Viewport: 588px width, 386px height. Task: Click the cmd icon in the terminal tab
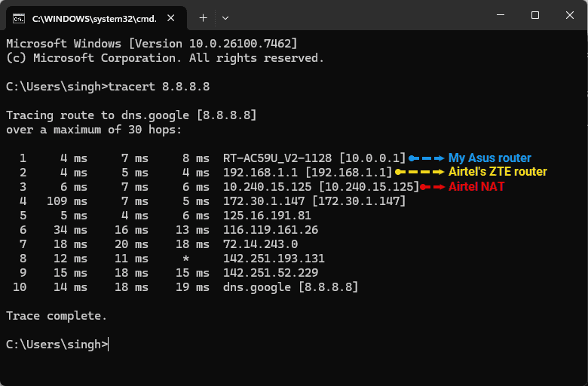pos(20,17)
